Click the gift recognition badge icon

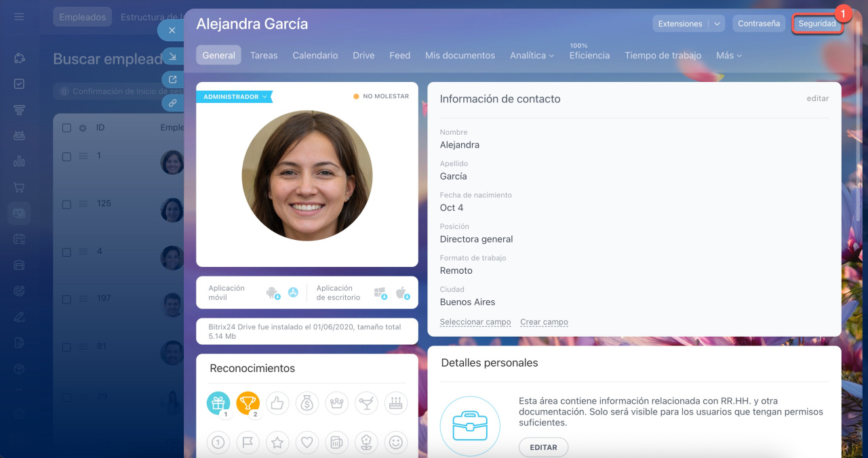pyautogui.click(x=218, y=403)
